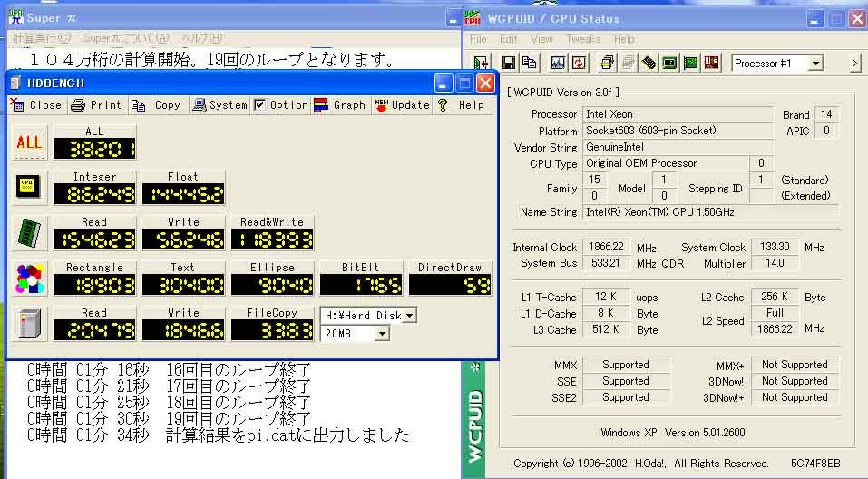The width and height of the screenshot is (868, 479).
Task: Click the memory Read&Write score display
Action: [272, 239]
